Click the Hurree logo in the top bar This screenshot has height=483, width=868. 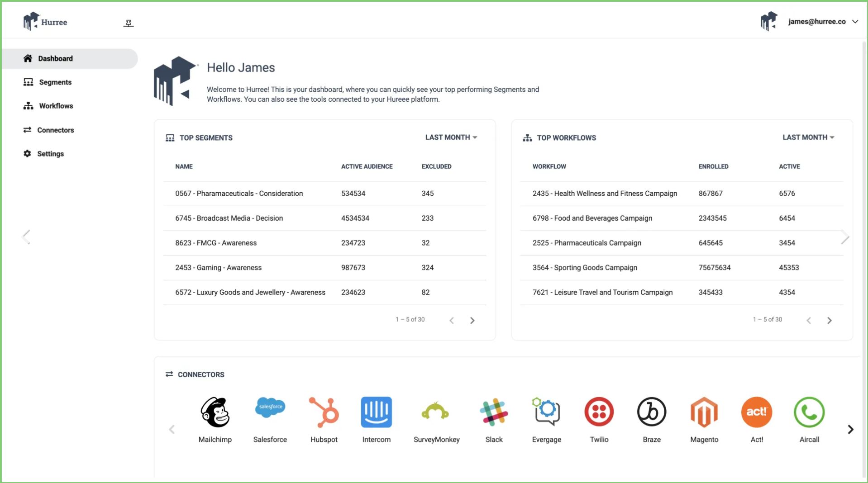click(x=45, y=21)
